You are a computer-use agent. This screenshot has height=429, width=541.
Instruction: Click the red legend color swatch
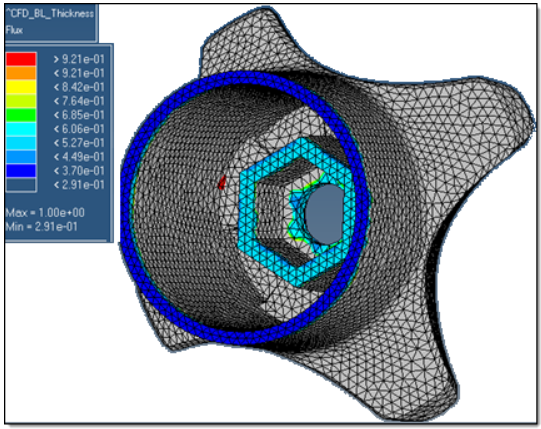[x=21, y=59]
